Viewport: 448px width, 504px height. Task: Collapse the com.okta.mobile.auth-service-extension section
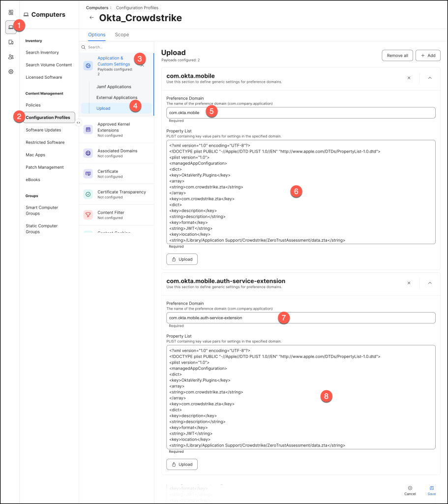430,283
